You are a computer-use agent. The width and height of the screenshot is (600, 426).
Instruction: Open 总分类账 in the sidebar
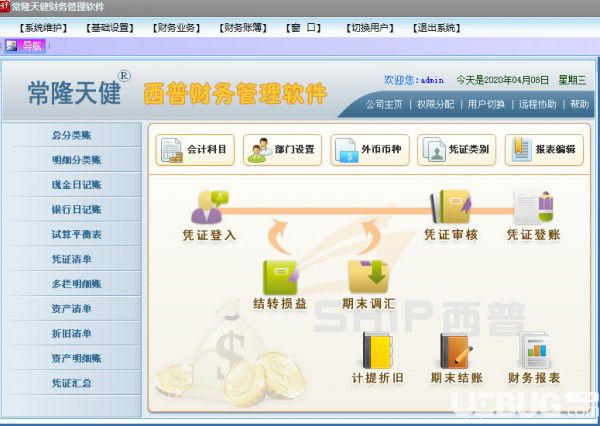[x=72, y=135]
